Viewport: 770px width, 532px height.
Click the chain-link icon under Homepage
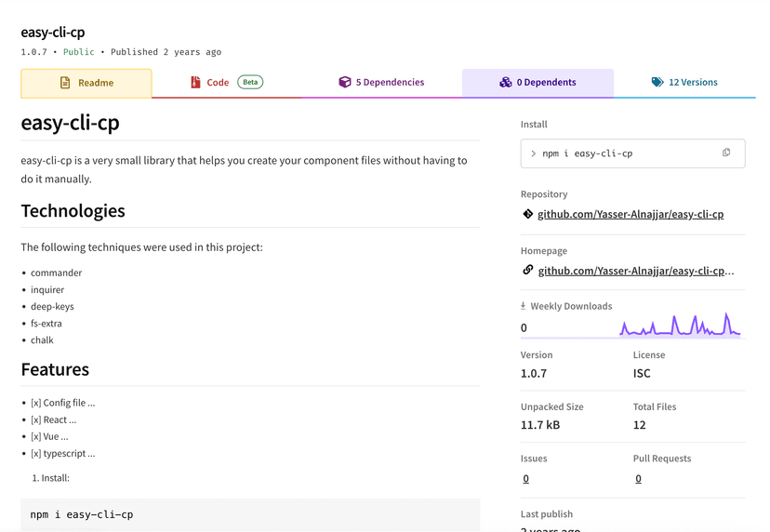click(528, 270)
